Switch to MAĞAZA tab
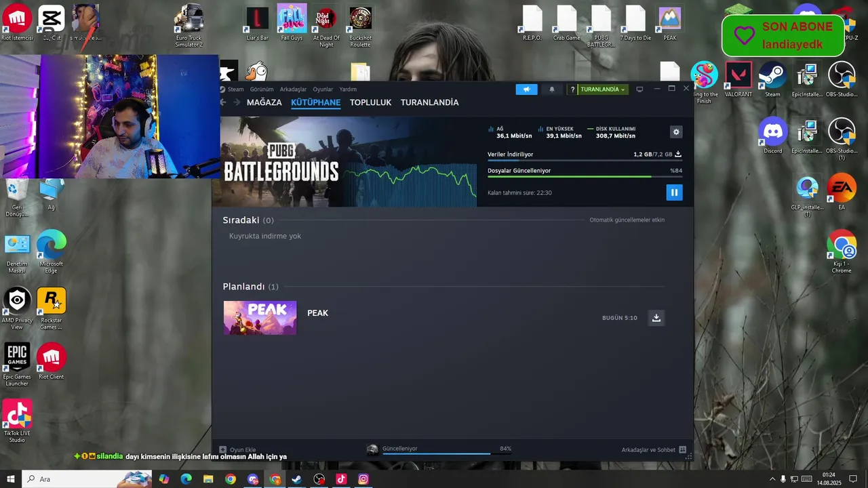 pyautogui.click(x=264, y=102)
